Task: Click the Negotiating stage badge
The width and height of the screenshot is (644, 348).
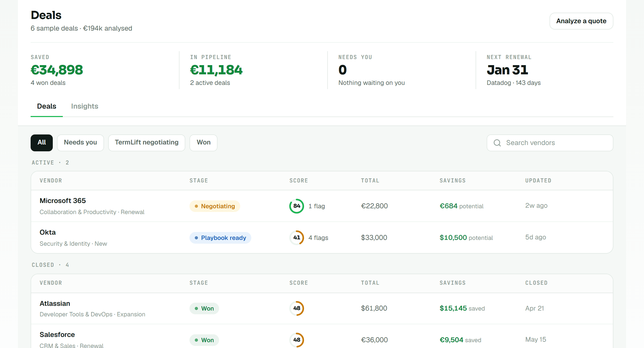Action: 215,206
